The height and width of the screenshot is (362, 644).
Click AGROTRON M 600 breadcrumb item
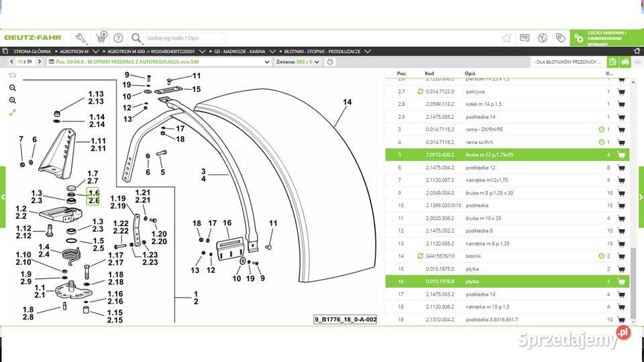151,52
